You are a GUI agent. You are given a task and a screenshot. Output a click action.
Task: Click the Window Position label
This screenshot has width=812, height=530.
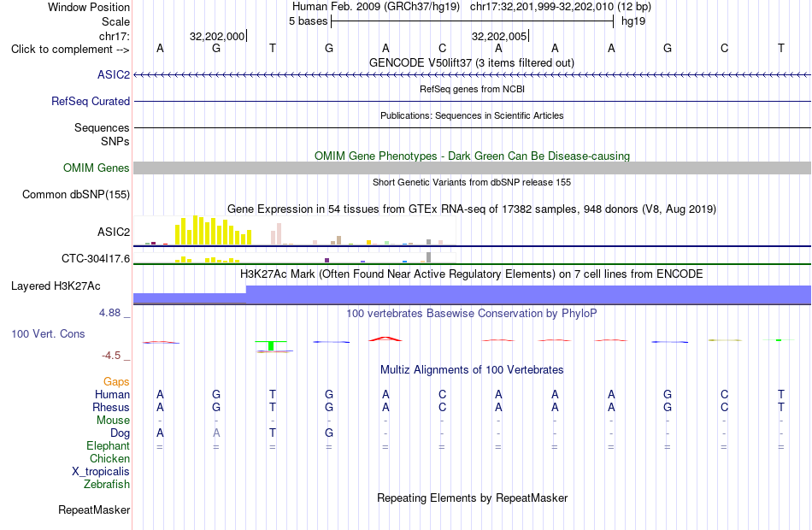[x=89, y=7]
